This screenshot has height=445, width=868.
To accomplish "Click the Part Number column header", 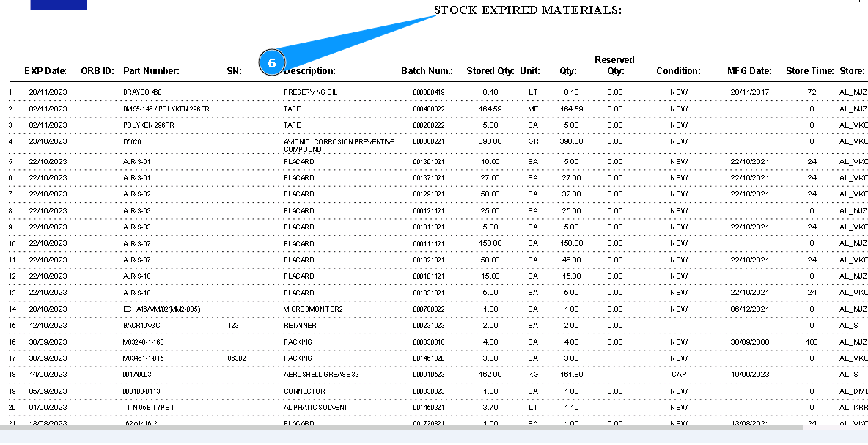I will [151, 71].
